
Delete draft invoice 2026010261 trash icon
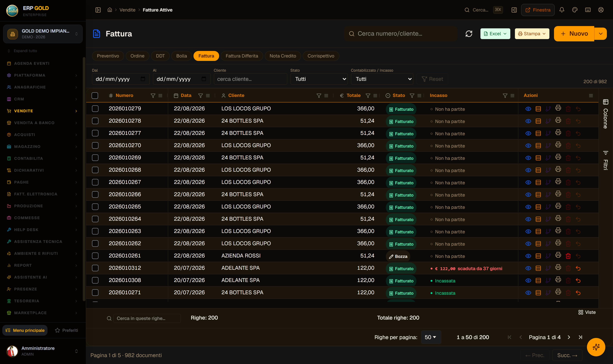[568, 256]
